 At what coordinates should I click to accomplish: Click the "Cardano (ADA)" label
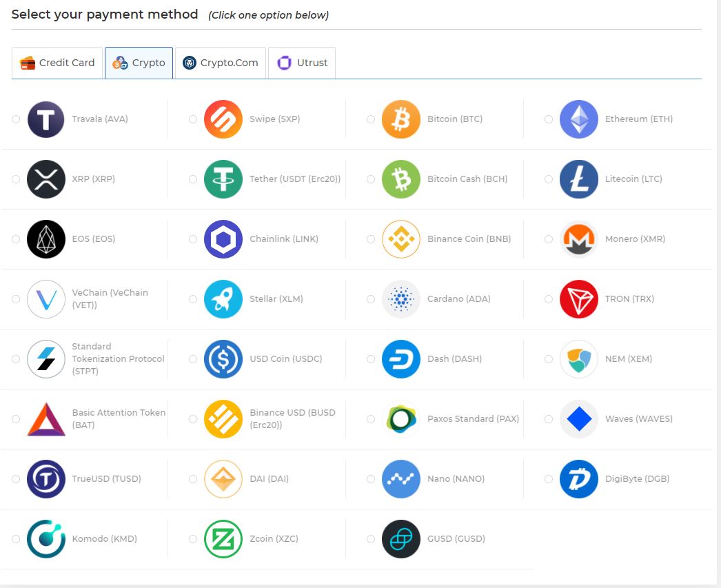point(459,299)
